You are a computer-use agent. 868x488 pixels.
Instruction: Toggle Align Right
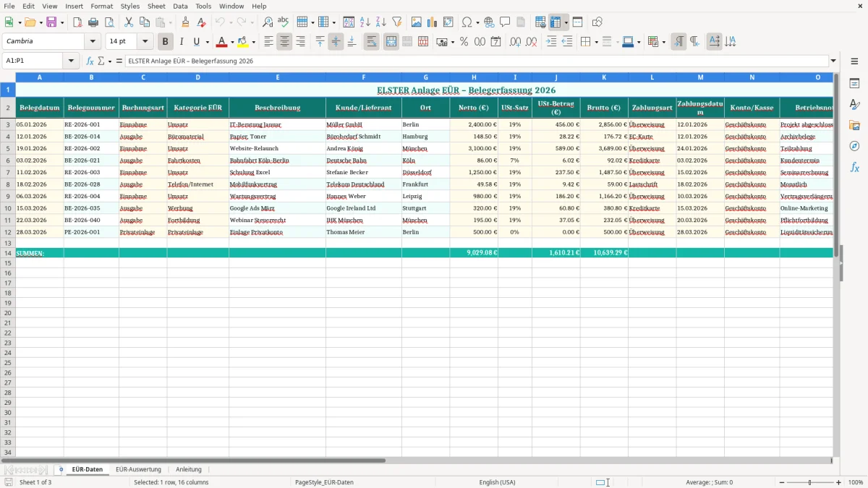tap(300, 41)
